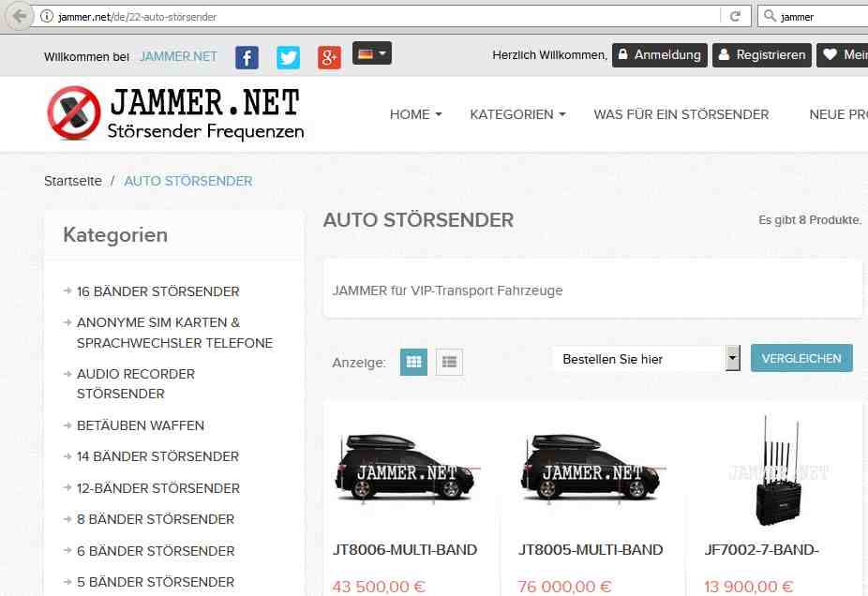Image resolution: width=868 pixels, height=596 pixels.
Task: Open the German flag language dropdown
Action: tap(372, 53)
